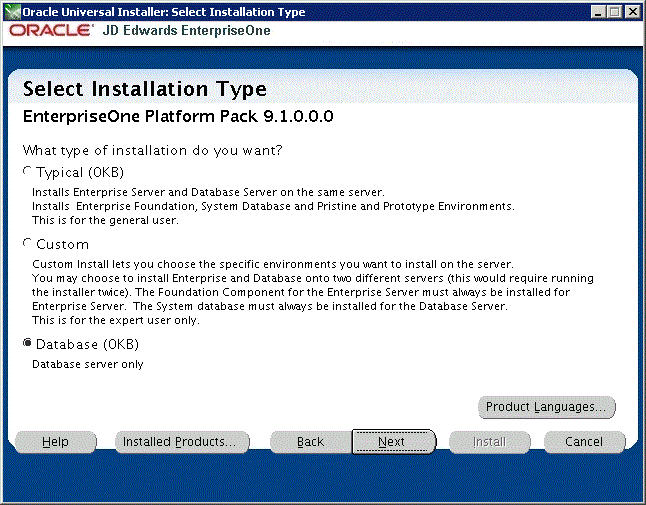Click 'EnterpriseOne Platform Pack 9.1.0.0.0' text
Viewport: 646px width, 505px height.
178,117
